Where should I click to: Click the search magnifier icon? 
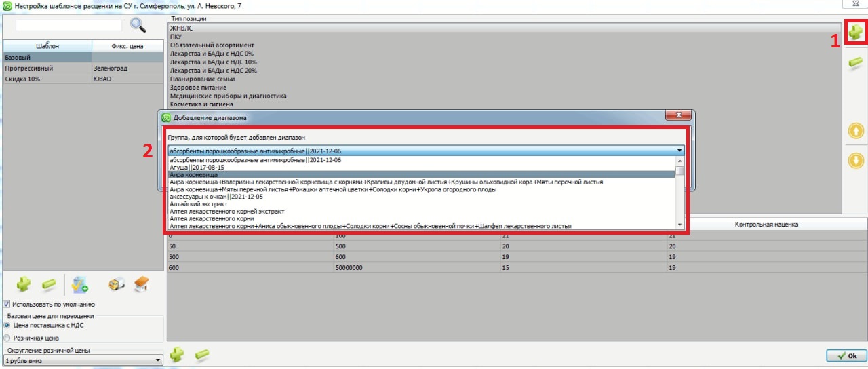pos(138,25)
